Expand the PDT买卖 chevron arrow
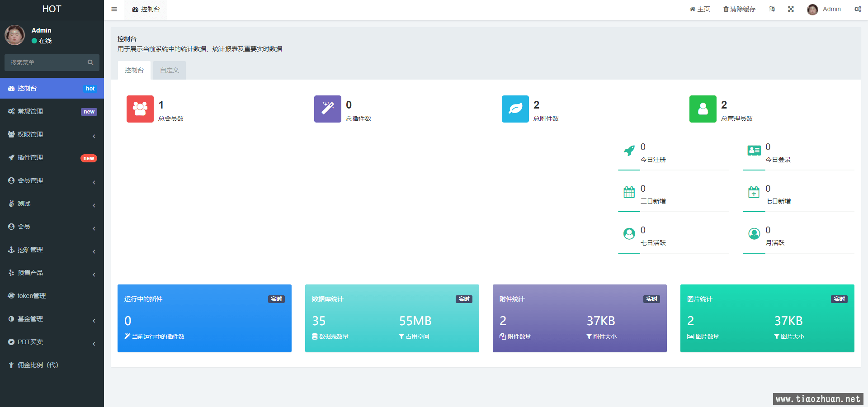This screenshot has width=868, height=407. tap(94, 344)
